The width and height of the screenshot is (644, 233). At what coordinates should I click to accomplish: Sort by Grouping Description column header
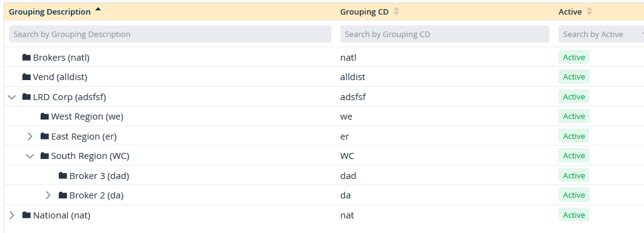point(50,12)
